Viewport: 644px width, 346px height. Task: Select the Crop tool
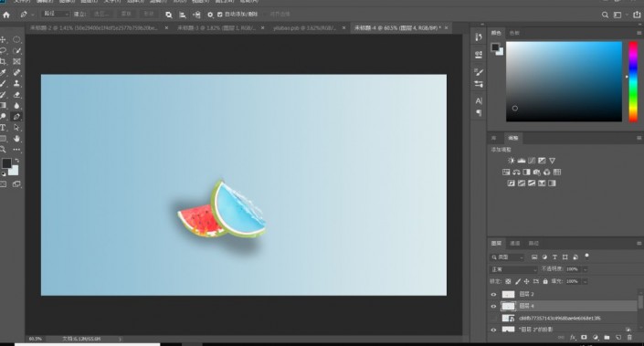(3, 61)
